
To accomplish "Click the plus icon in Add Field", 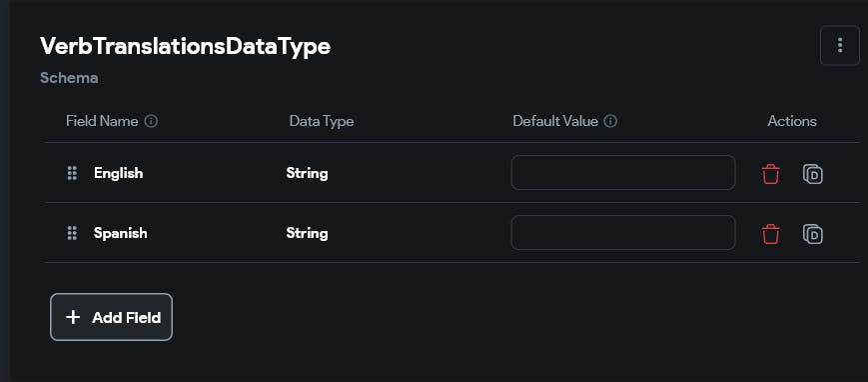I will 73,317.
